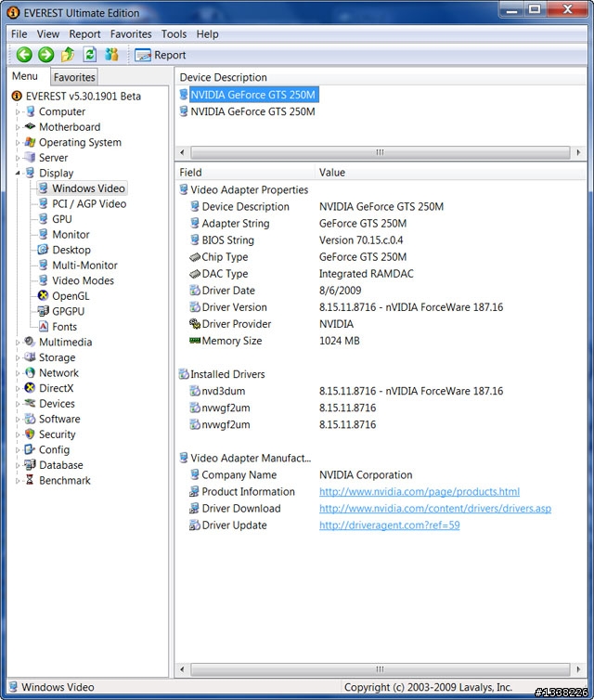Click the Fonts icon in the tree

[x=43, y=327]
